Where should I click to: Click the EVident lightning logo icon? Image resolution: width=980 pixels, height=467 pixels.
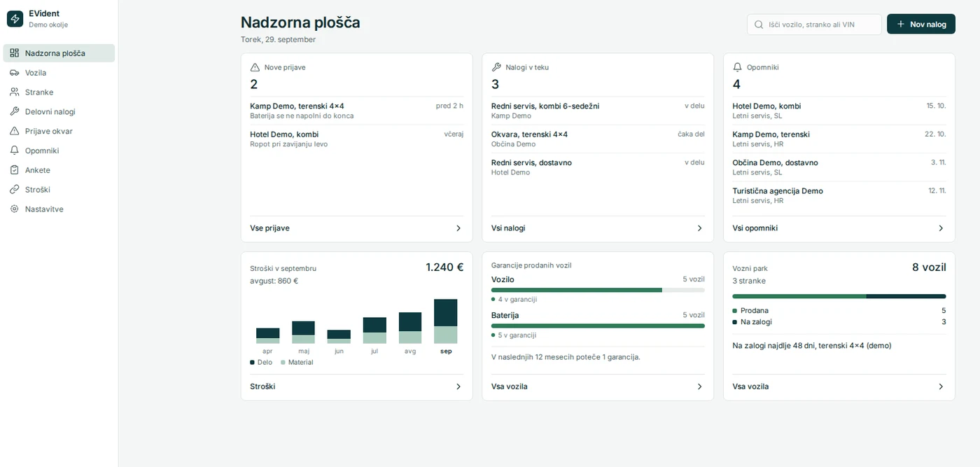coord(15,19)
